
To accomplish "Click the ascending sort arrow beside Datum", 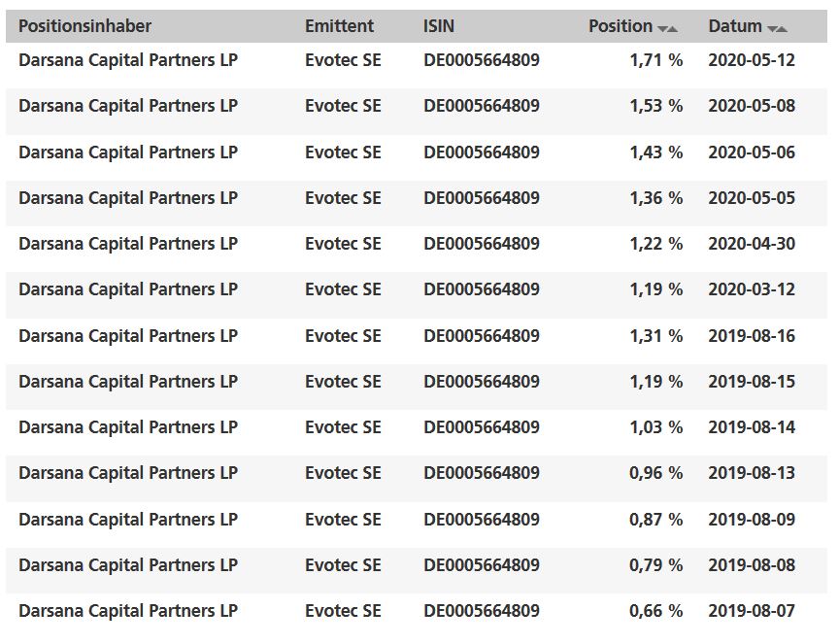I will (783, 28).
